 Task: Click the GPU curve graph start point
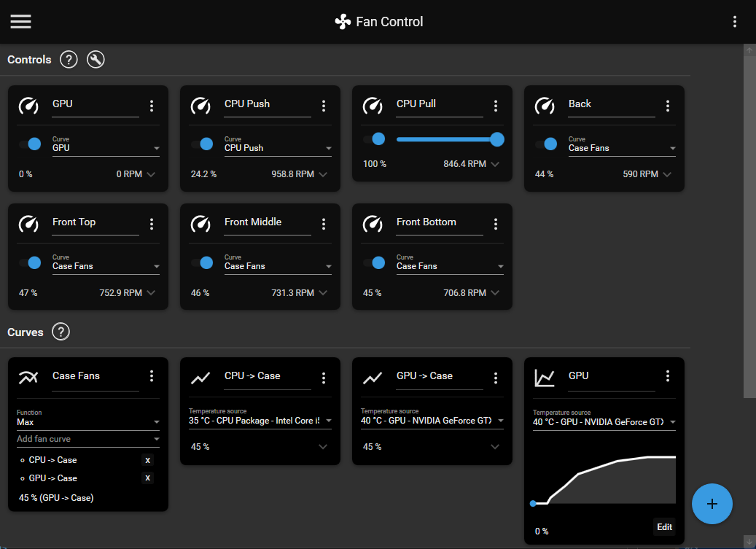[533, 504]
